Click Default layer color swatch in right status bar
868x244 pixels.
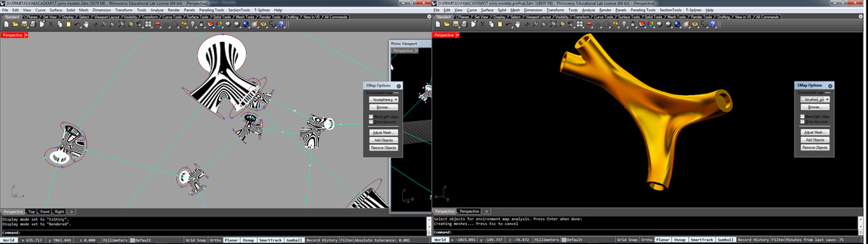564,240
